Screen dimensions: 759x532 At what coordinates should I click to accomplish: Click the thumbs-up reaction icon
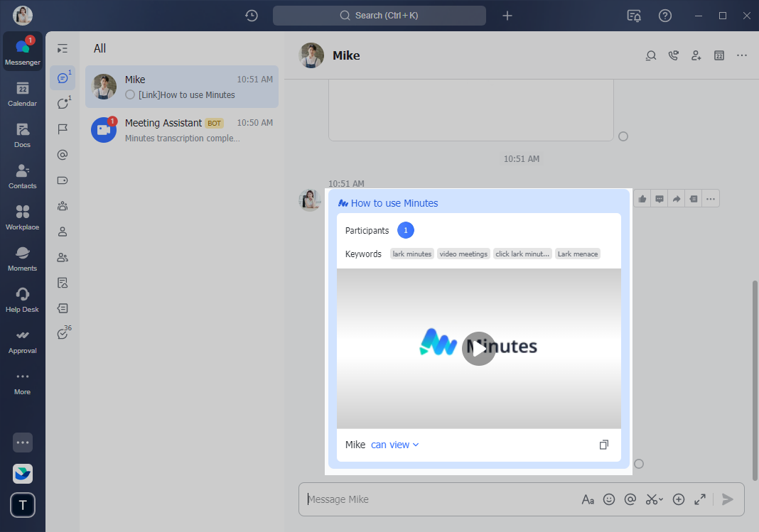(x=642, y=199)
